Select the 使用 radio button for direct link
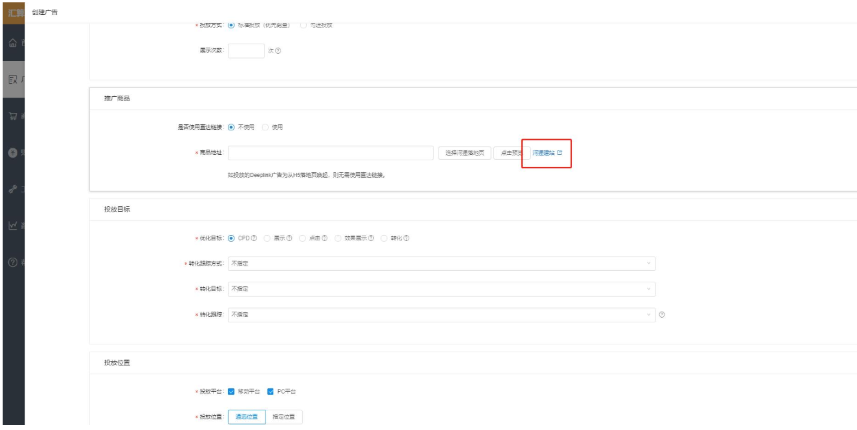Viewport: 857px width, 430px height. [266, 127]
